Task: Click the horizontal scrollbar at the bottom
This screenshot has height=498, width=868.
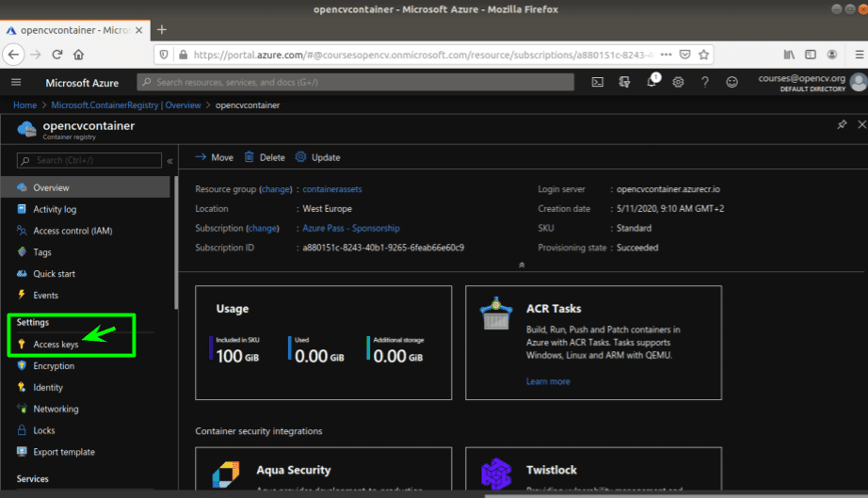Action: 675,496
